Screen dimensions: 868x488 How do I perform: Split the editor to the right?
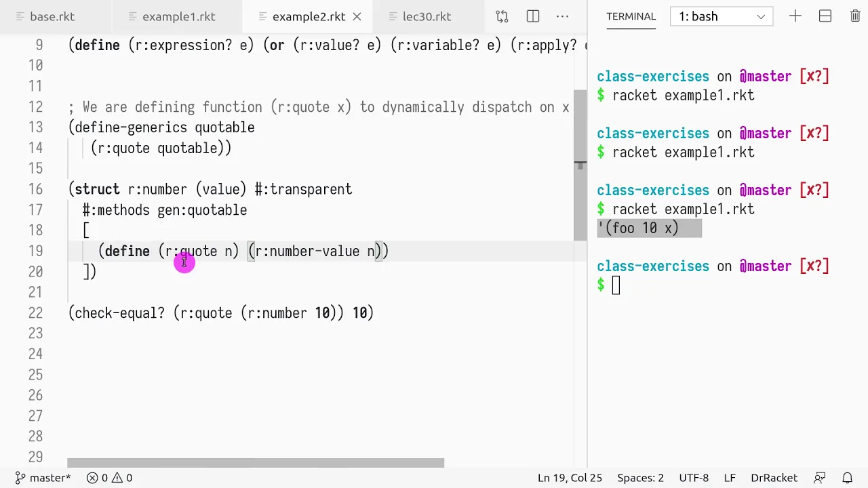coord(533,16)
